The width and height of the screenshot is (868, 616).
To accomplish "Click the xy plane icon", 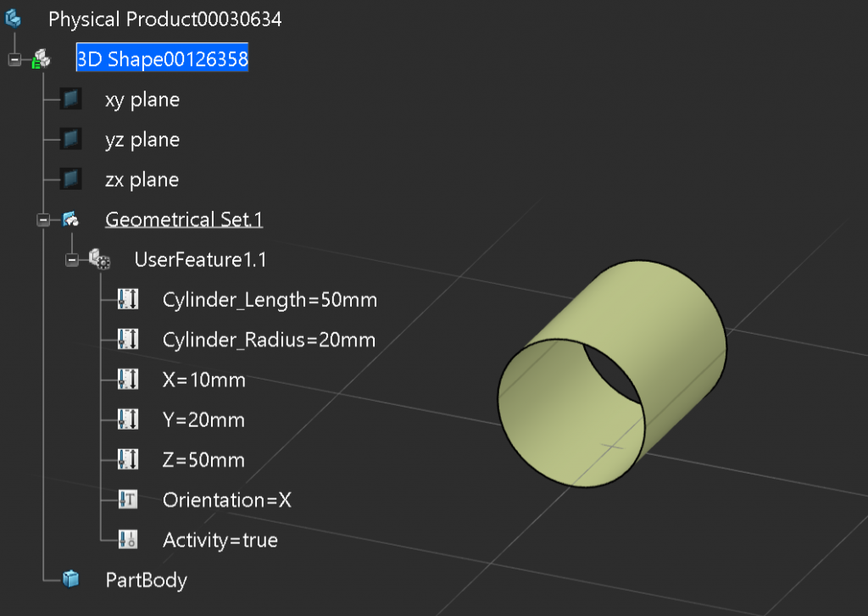I will click(x=71, y=99).
